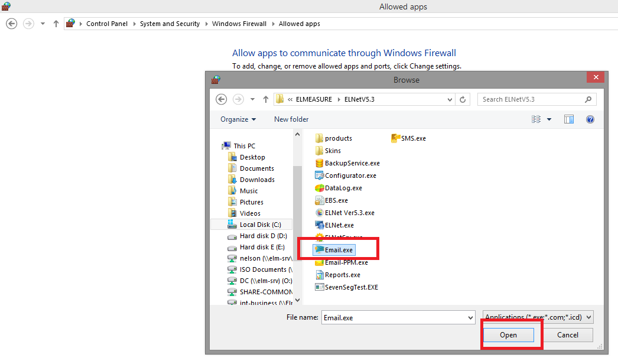Viewport: 618px width, 364px height.
Task: Select Hard disk E (E:) in navigation pane
Action: coord(262,247)
